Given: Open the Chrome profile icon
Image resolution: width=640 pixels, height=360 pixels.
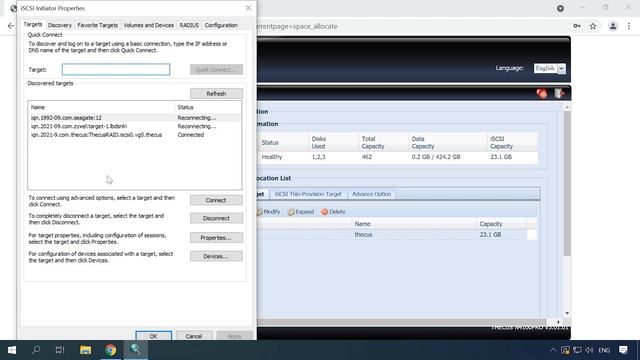Looking at the screenshot, I should 613,26.
